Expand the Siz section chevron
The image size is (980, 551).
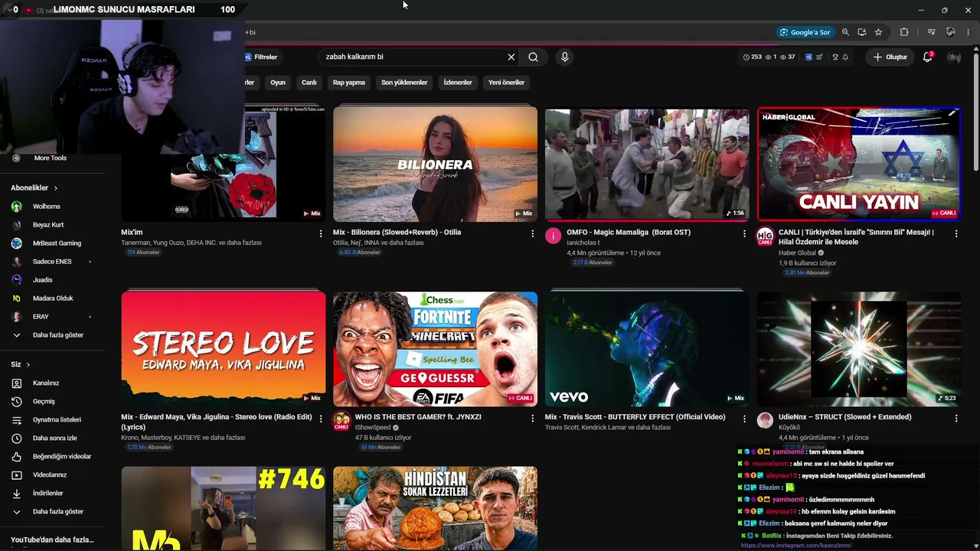click(x=28, y=365)
